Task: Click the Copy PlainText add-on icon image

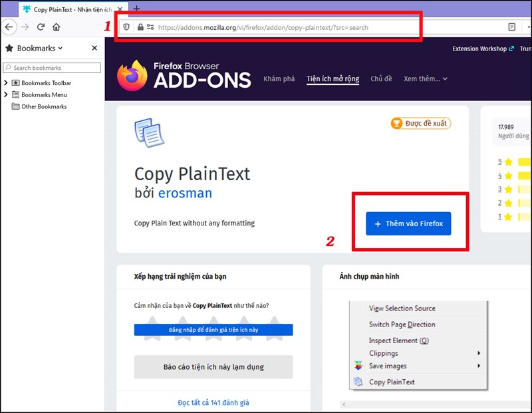Action: [149, 132]
